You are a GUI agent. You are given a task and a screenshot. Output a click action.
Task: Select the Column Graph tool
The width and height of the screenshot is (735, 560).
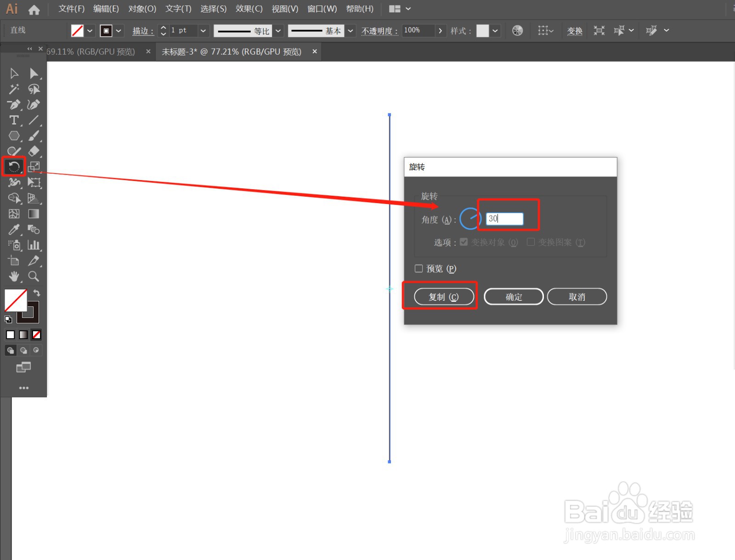34,245
